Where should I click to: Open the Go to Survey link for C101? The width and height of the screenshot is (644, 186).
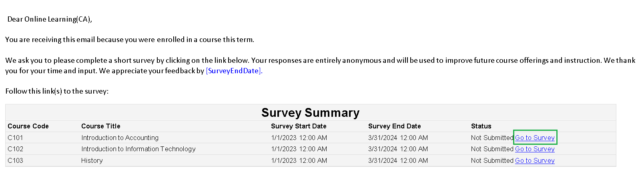point(535,138)
